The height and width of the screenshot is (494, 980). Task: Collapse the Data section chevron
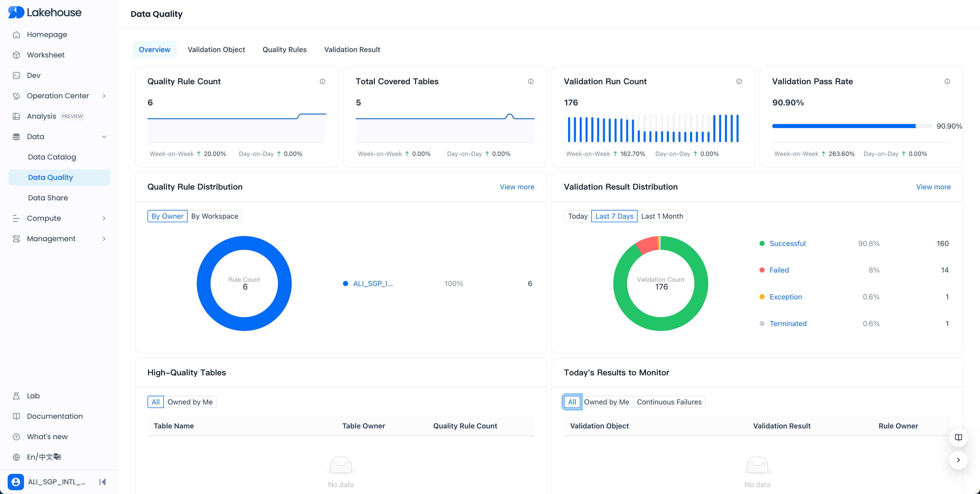tap(104, 137)
